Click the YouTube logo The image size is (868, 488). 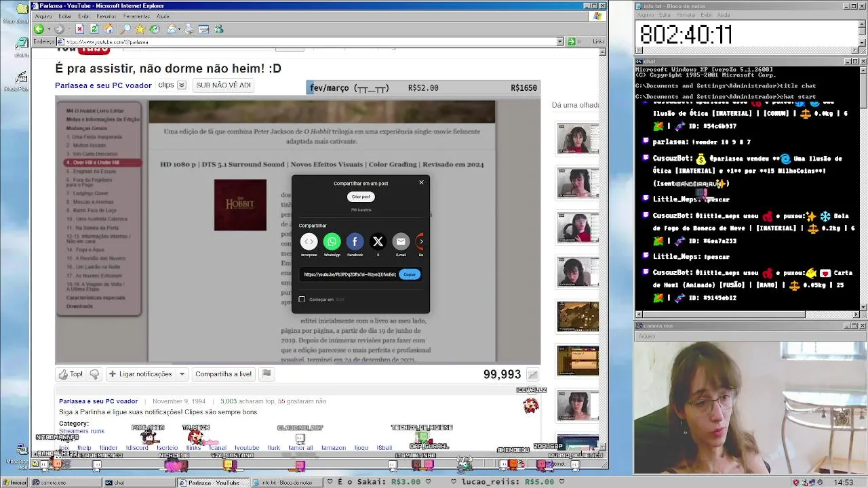[83, 49]
